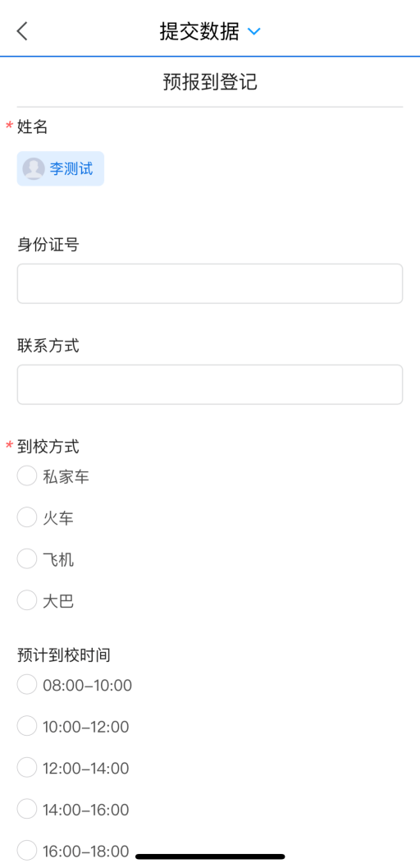The image size is (420, 868).
Task: Tap the 预计到校时间 field label
Action: [63, 654]
